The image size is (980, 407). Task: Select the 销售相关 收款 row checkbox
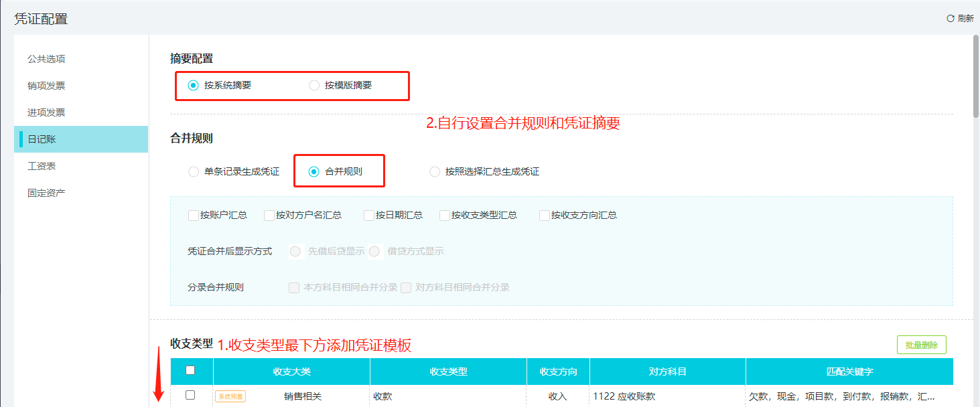pos(190,395)
